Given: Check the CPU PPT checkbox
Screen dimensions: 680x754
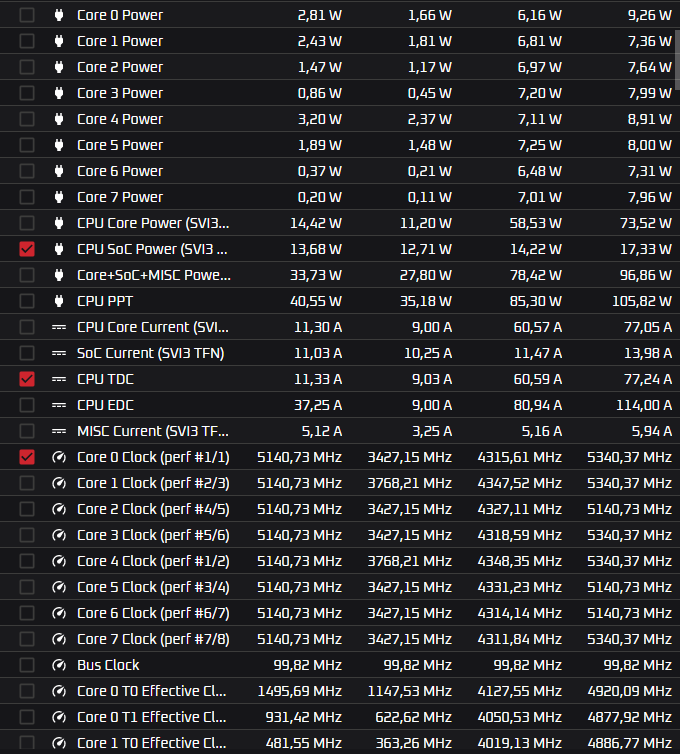Looking at the screenshot, I should pos(27,301).
